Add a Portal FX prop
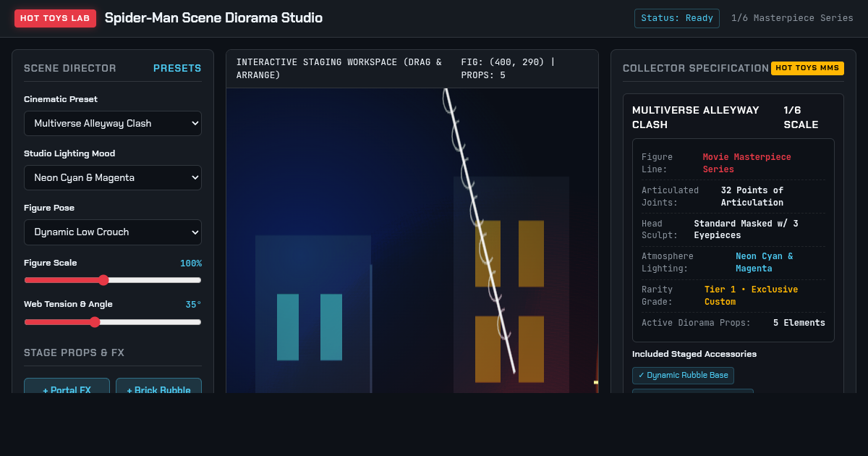Image resolution: width=868 pixels, height=456 pixels. tap(67, 386)
